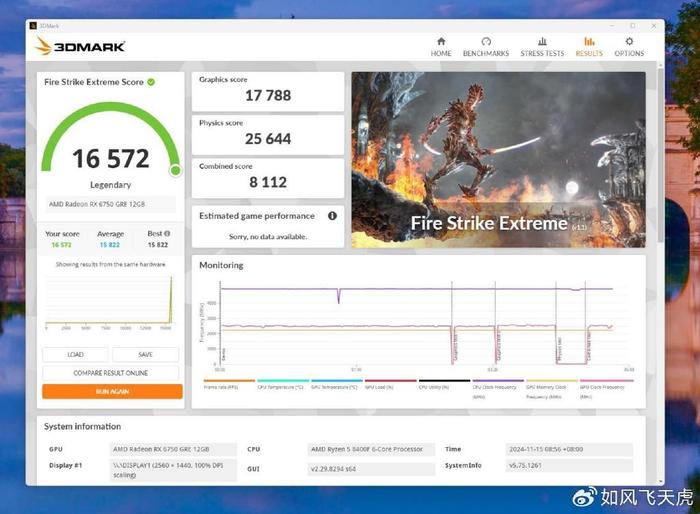Click the 3DMark logo
Screen dimensions: 700x514
click(80, 46)
